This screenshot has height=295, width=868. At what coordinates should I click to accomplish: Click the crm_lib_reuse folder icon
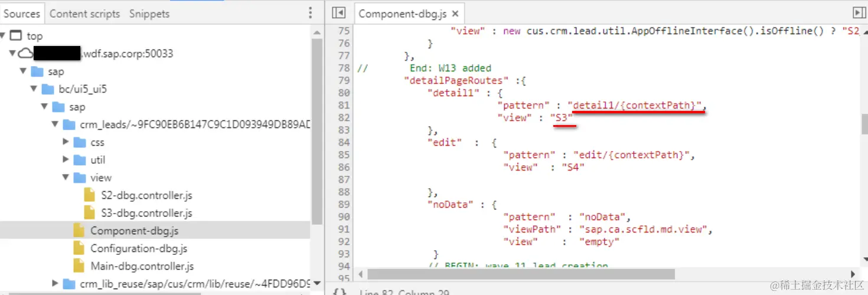point(69,284)
